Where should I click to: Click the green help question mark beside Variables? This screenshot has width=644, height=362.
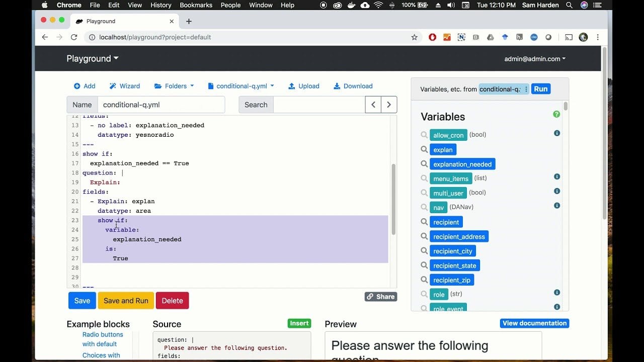(x=556, y=114)
